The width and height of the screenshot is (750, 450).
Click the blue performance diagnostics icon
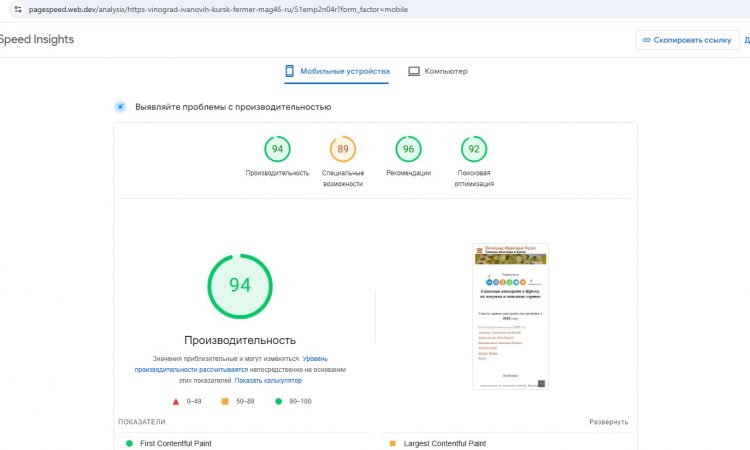coord(121,107)
